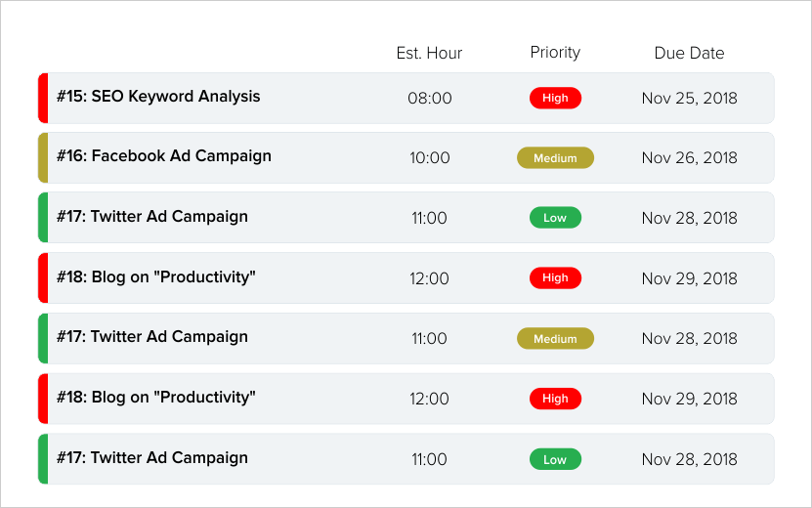The width and height of the screenshot is (812, 508).
Task: Open the Twitter Ad Campaign task marked Medium
Action: click(152, 337)
